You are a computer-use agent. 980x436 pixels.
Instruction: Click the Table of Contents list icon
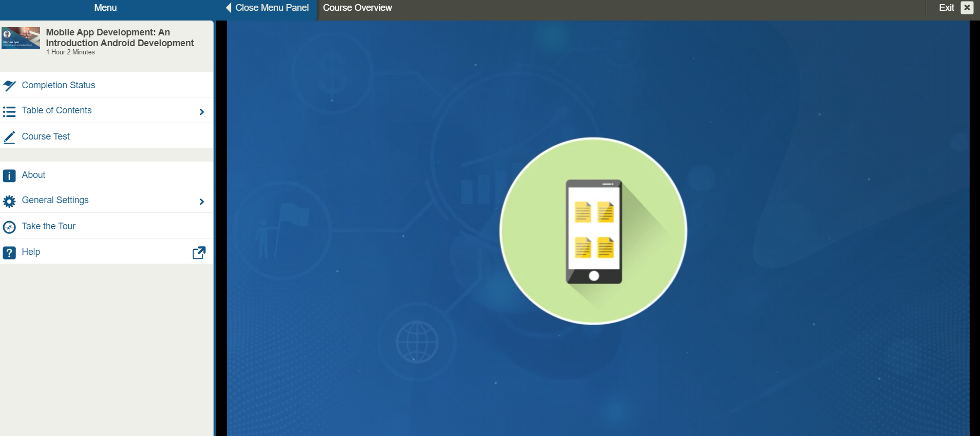(x=9, y=111)
